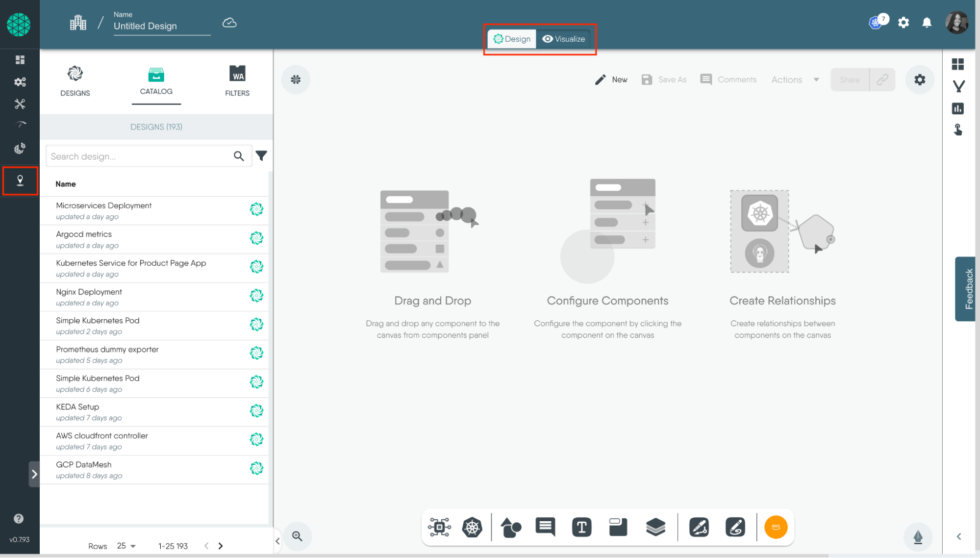The height and width of the screenshot is (558, 980).
Task: Switch to Design mode
Action: 512,39
